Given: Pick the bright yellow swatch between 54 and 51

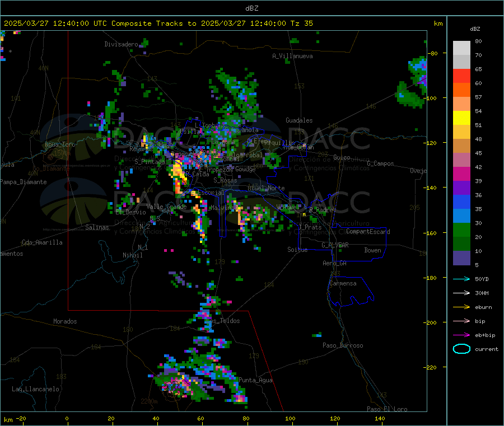Looking at the screenshot, I should 461,118.
